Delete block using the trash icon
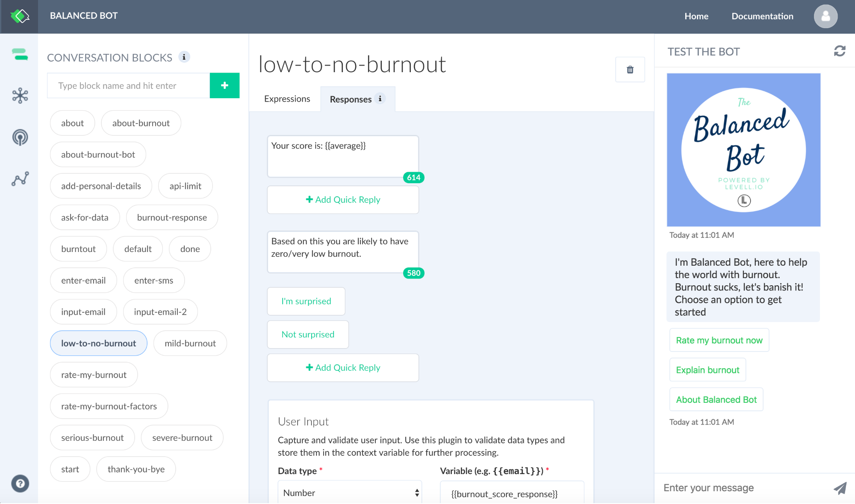855x504 pixels. 630,70
